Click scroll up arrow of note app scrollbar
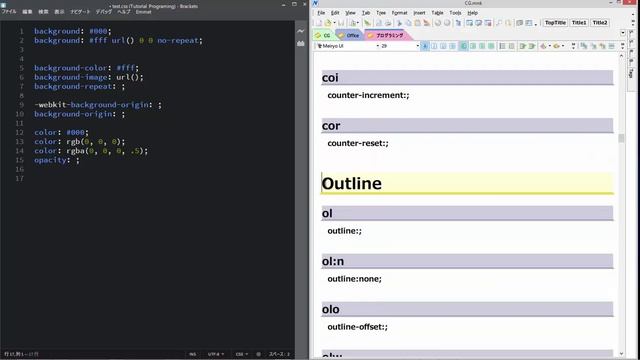 pos(621,56)
